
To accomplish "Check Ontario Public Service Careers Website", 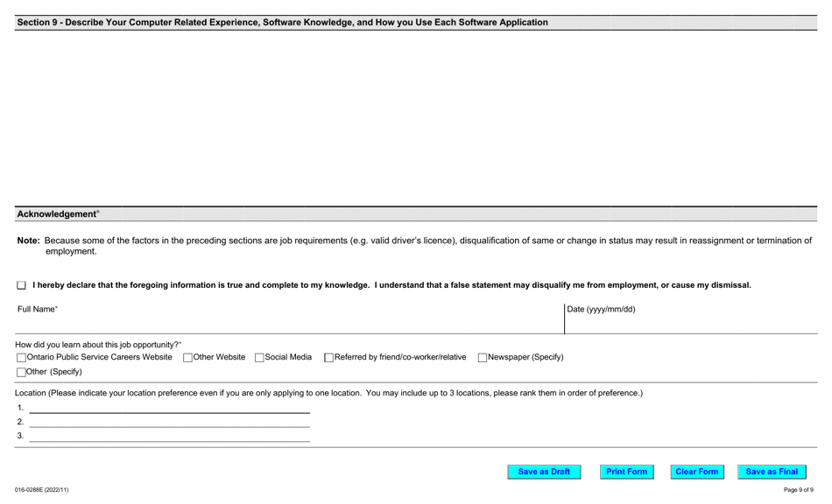I will pos(20,357).
